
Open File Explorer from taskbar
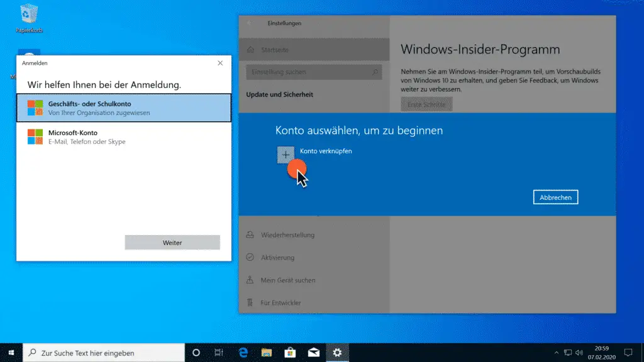point(267,353)
